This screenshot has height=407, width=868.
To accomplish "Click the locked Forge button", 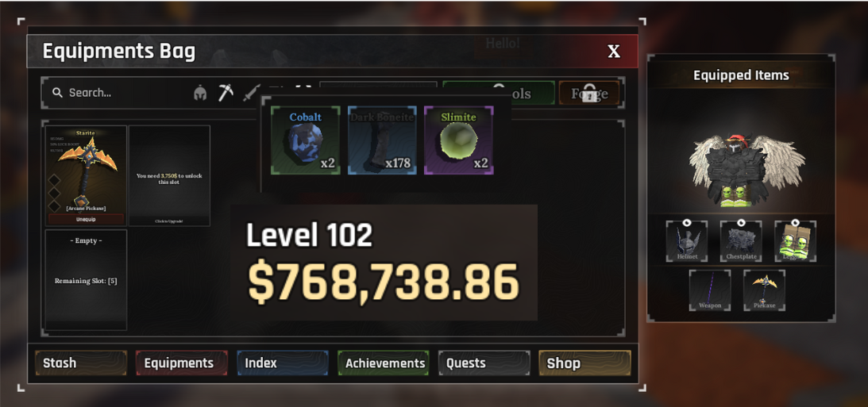I will pos(589,94).
